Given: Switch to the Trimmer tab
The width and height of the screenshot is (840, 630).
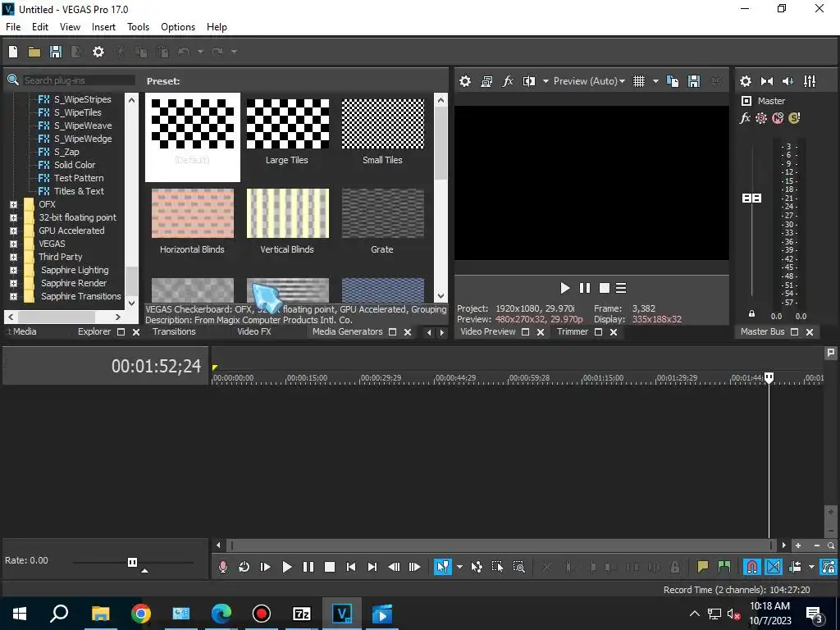Looking at the screenshot, I should click(x=572, y=331).
